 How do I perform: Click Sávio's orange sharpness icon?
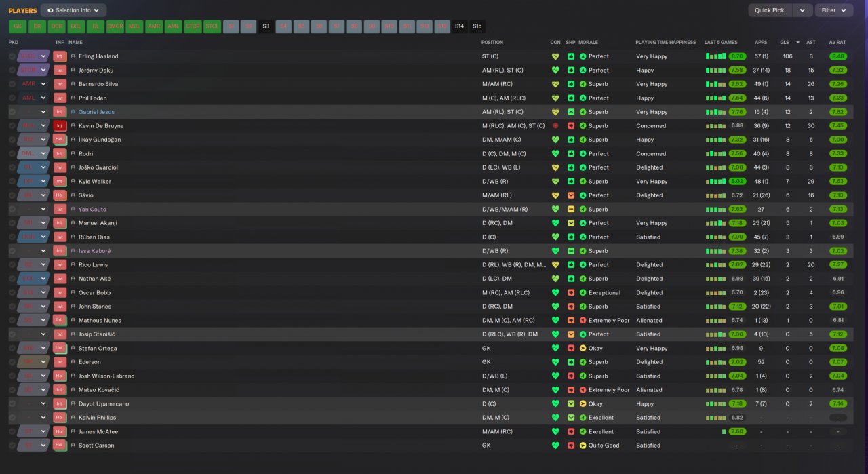pos(571,195)
